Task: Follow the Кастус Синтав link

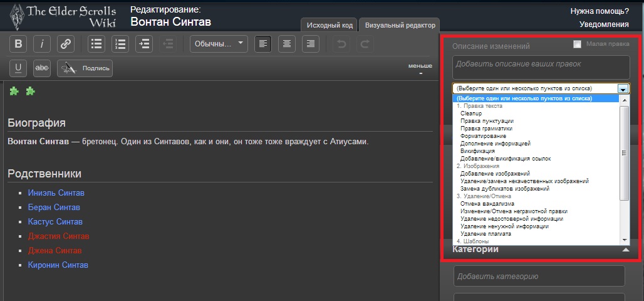Action: [55, 221]
